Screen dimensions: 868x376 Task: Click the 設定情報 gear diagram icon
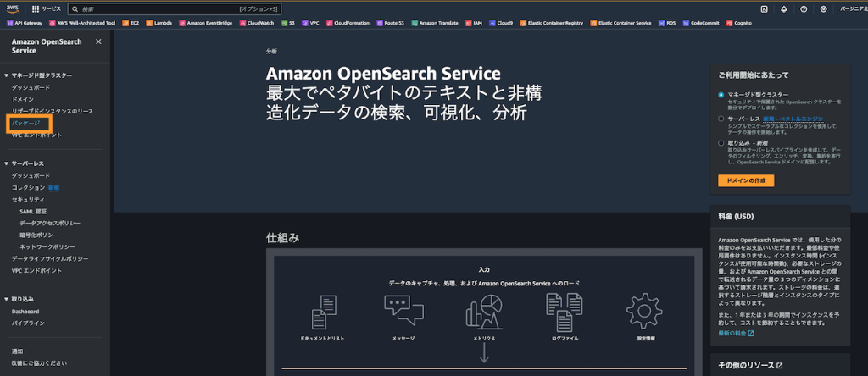tap(645, 312)
